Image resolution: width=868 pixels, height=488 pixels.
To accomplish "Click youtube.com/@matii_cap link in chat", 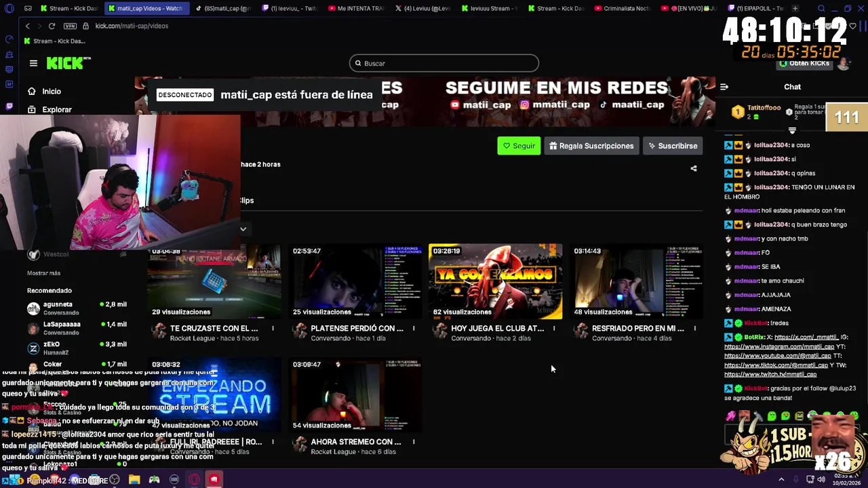I will point(778,355).
